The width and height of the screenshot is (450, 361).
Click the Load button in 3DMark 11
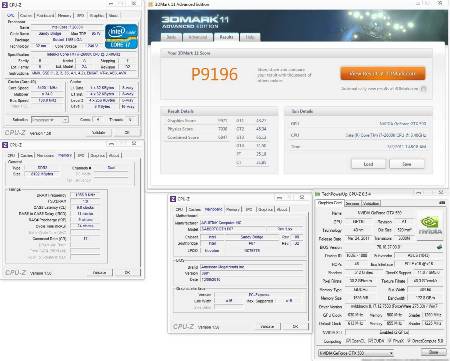tap(368, 164)
